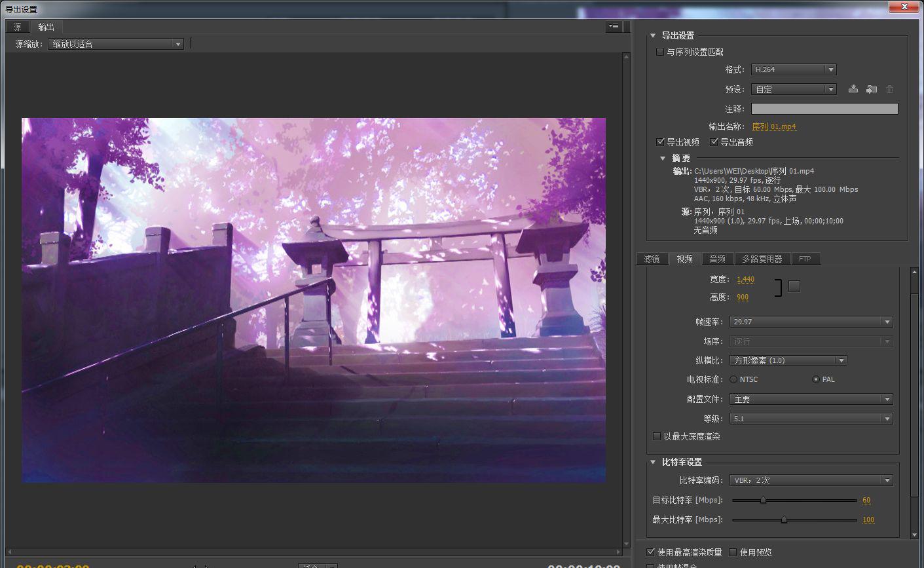This screenshot has width=924, height=568.
Task: Click the settings scrollbar up arrow
Action: coord(915,272)
